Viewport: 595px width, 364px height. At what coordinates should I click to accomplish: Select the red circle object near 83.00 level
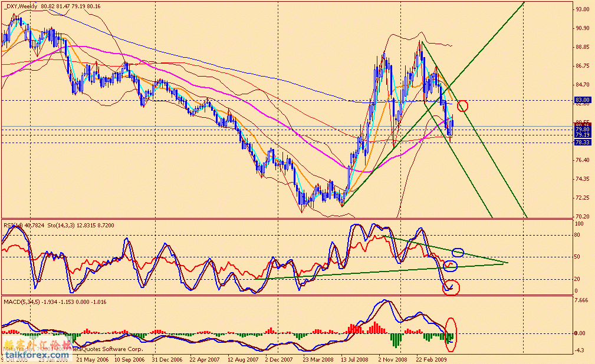462,106
